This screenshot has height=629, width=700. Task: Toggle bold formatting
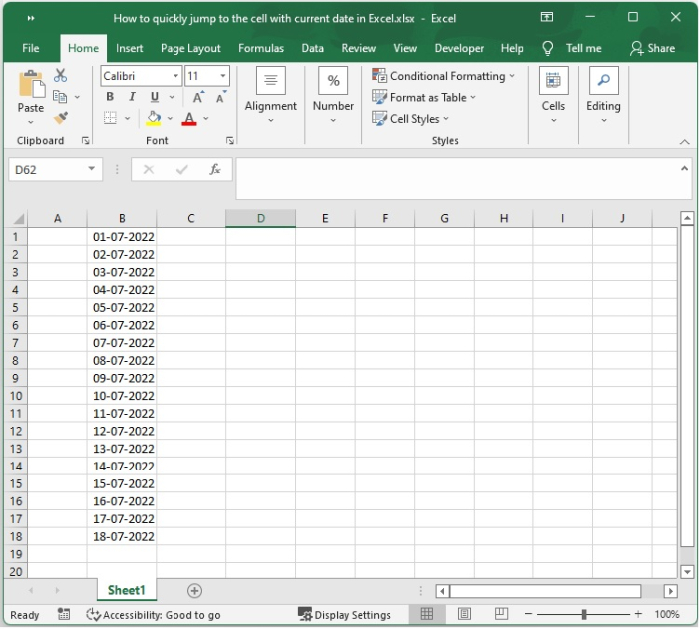pos(110,97)
